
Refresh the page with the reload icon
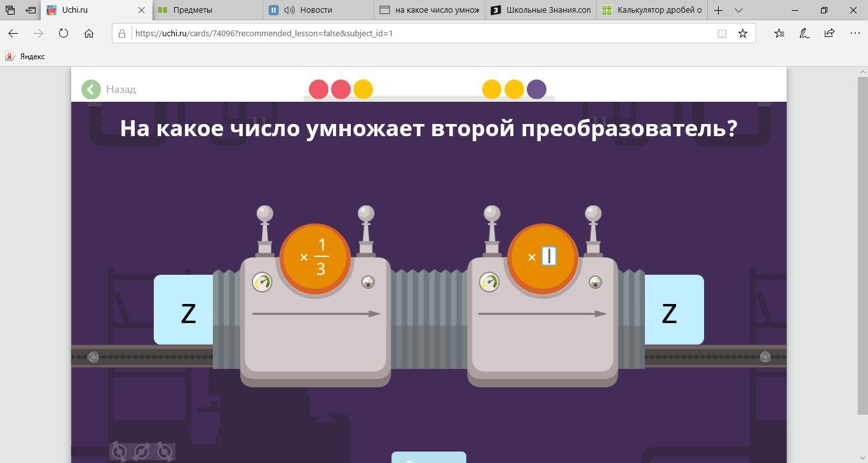(x=64, y=33)
